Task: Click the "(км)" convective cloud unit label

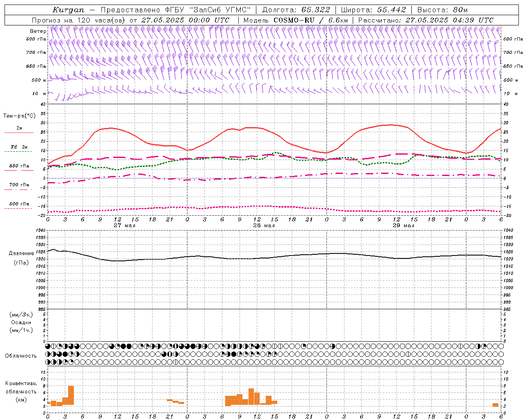Action: click(x=21, y=400)
